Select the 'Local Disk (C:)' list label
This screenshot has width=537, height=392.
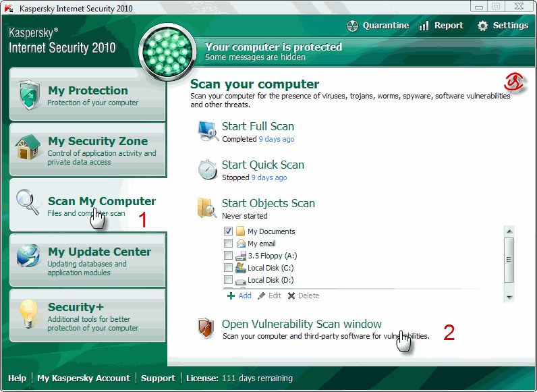pyautogui.click(x=271, y=268)
